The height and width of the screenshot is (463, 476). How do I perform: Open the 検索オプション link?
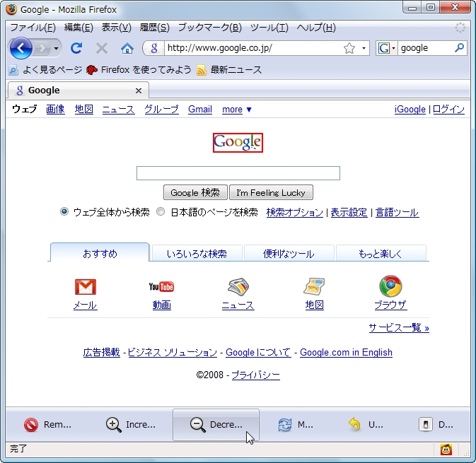pyautogui.click(x=294, y=212)
